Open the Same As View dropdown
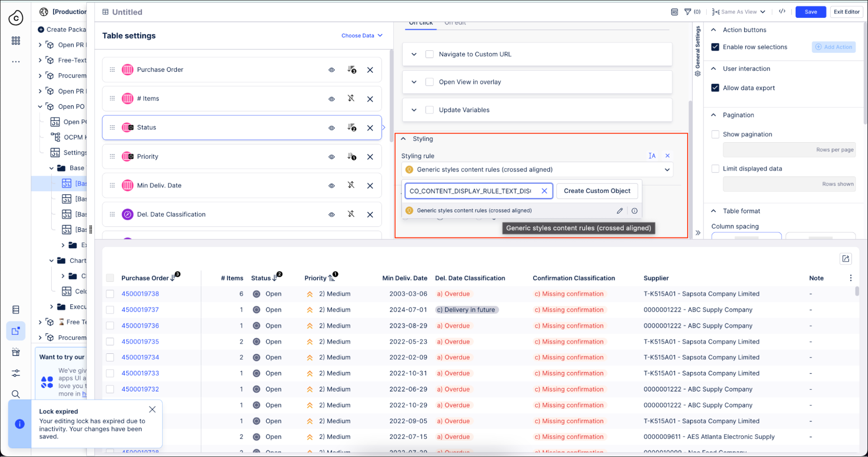 739,12
